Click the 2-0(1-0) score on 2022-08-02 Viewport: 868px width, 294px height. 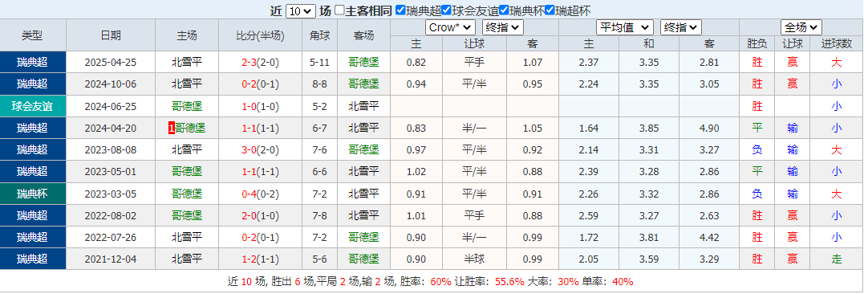[x=260, y=216]
